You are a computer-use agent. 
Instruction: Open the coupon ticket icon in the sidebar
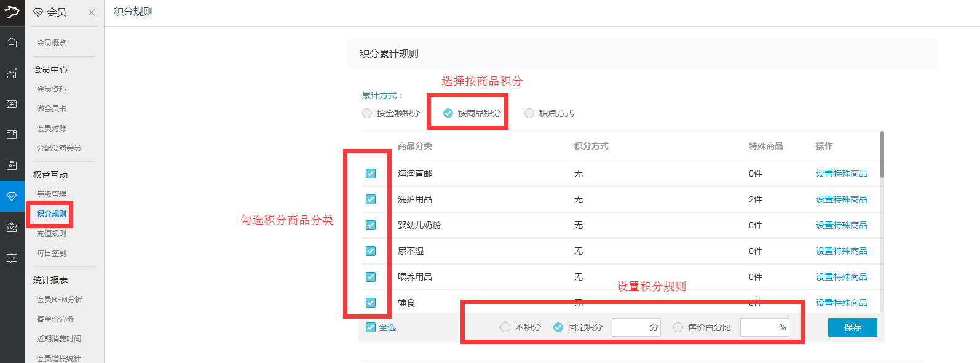[12, 227]
